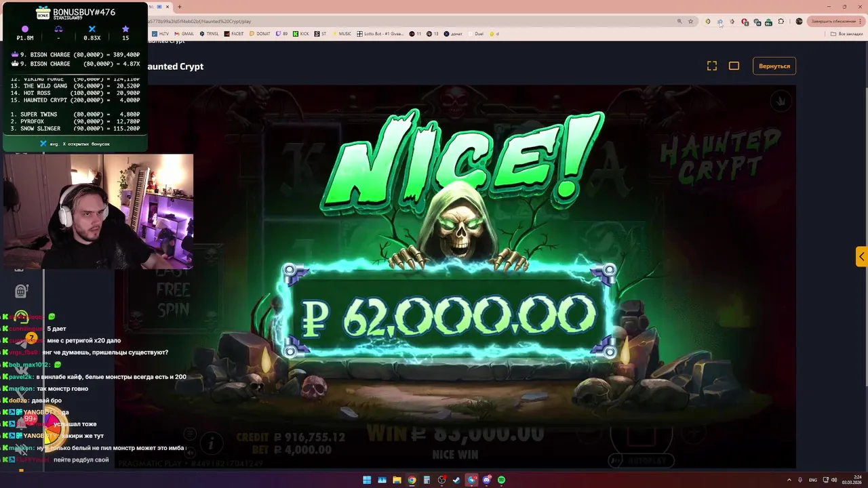868x488 pixels.
Task: Open File Explorer from the taskbar
Action: tap(397, 480)
